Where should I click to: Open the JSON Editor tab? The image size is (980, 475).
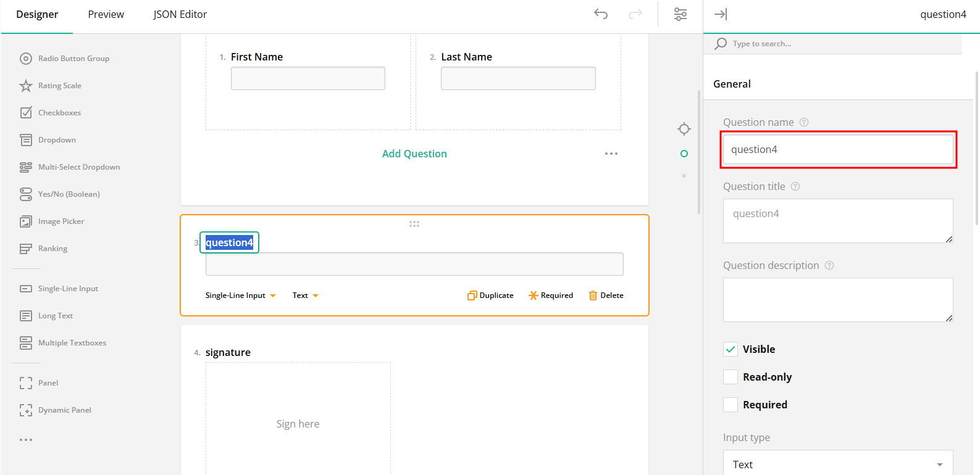point(180,14)
